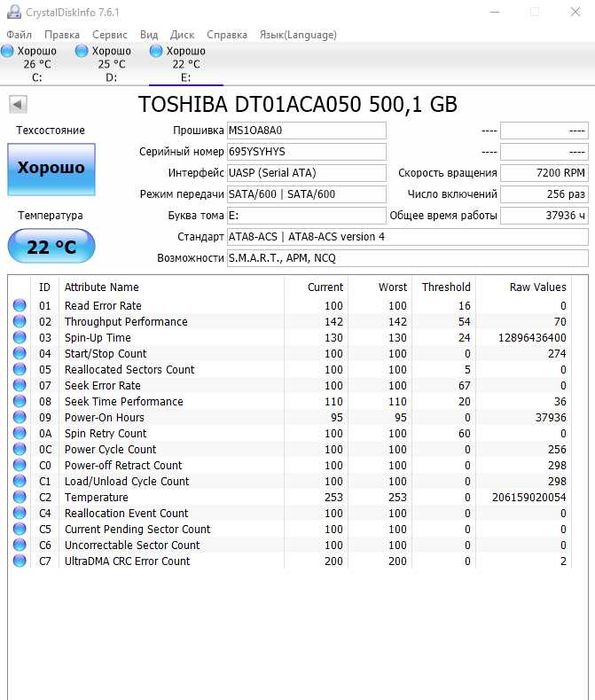Open the Правка menu
Viewport: 595px width, 700px height.
[62, 34]
